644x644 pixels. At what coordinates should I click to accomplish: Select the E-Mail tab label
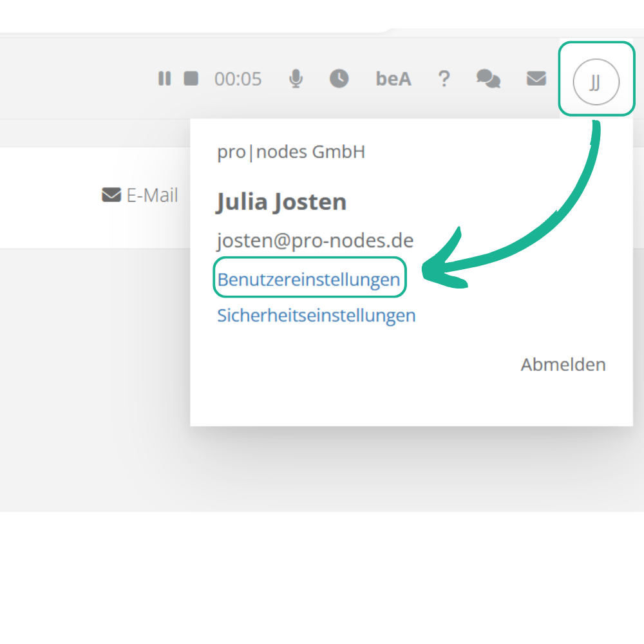[x=152, y=195]
